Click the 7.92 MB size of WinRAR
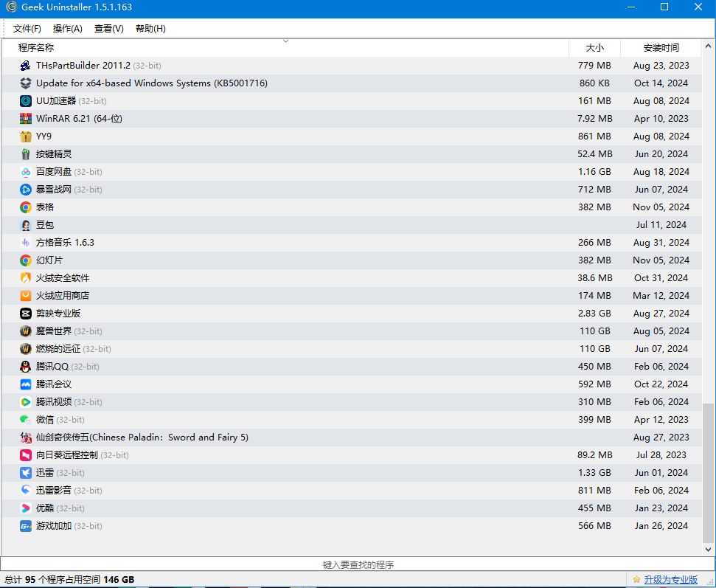 tap(594, 119)
